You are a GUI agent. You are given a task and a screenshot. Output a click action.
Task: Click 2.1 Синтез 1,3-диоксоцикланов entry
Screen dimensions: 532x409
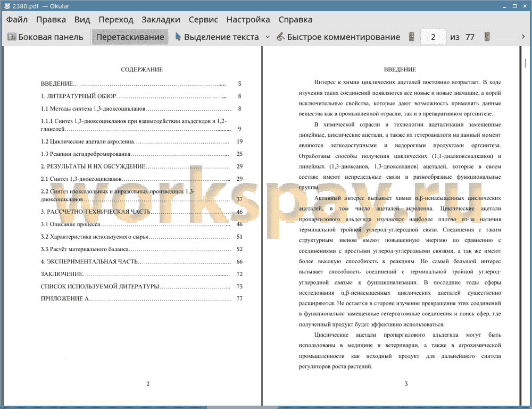pos(142,179)
